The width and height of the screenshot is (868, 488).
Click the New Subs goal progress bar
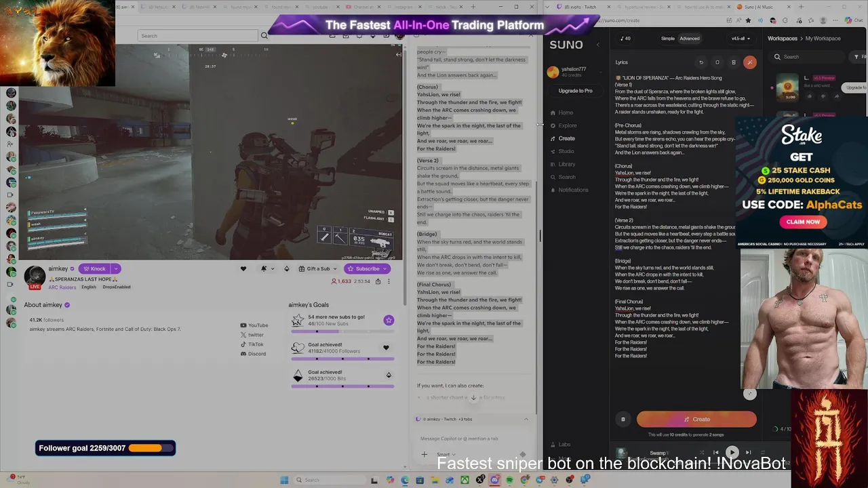point(342,331)
